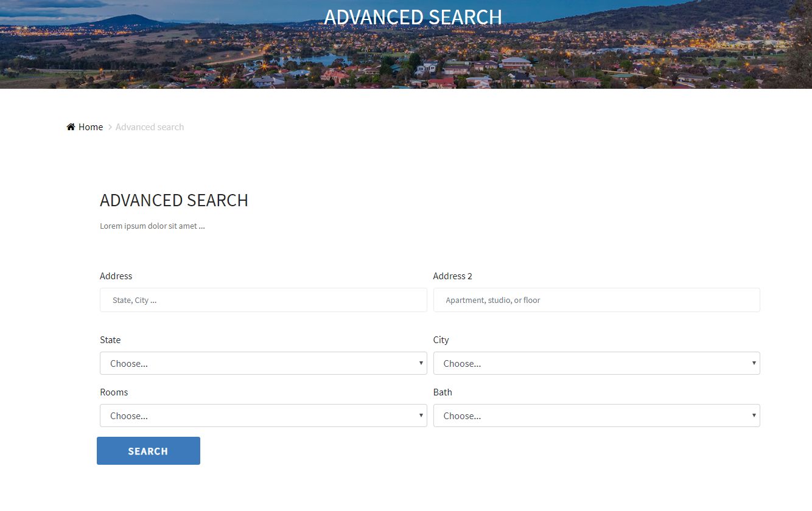Click the Home house icon in breadcrumb
This screenshot has width=812, height=511.
click(71, 127)
